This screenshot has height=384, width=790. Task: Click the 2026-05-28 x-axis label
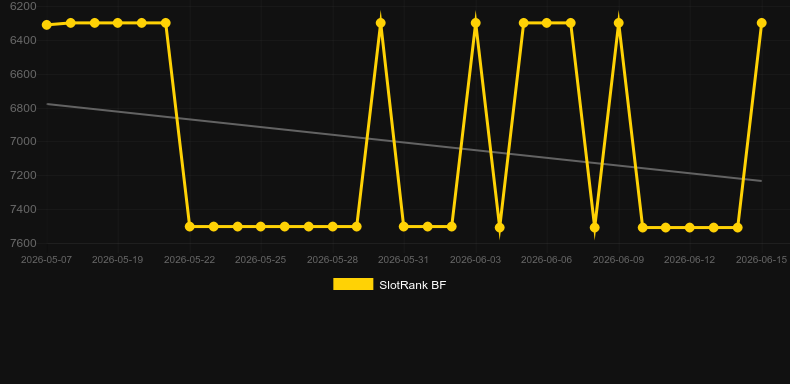pos(333,260)
